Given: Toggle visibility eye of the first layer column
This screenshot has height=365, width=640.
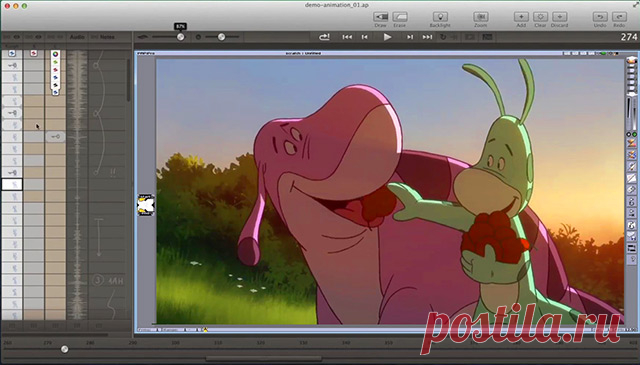Looking at the screenshot, I should pos(17,37).
